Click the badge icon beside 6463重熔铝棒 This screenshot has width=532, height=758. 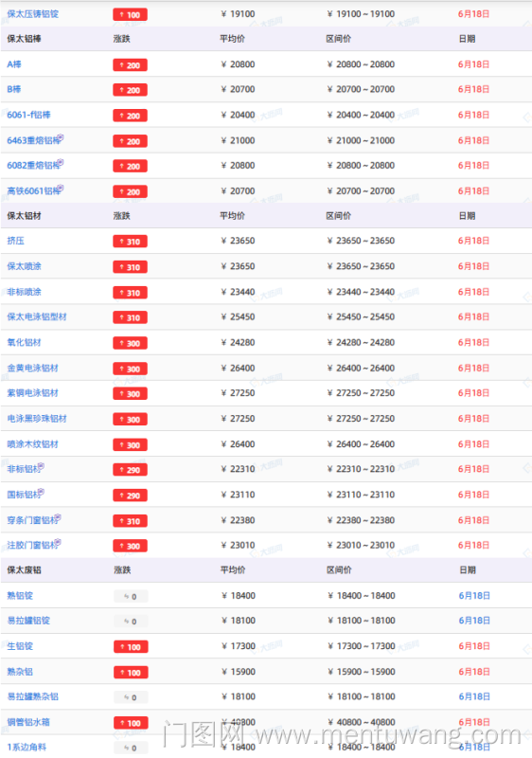61,137
